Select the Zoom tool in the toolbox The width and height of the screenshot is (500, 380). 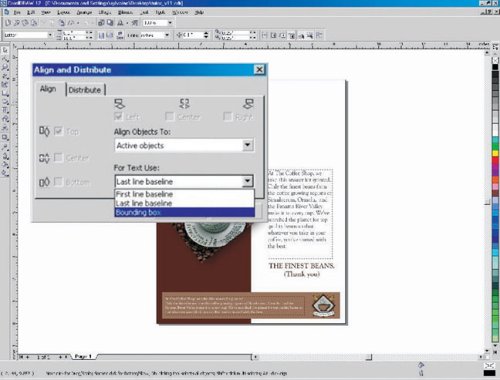pyautogui.click(x=5, y=67)
